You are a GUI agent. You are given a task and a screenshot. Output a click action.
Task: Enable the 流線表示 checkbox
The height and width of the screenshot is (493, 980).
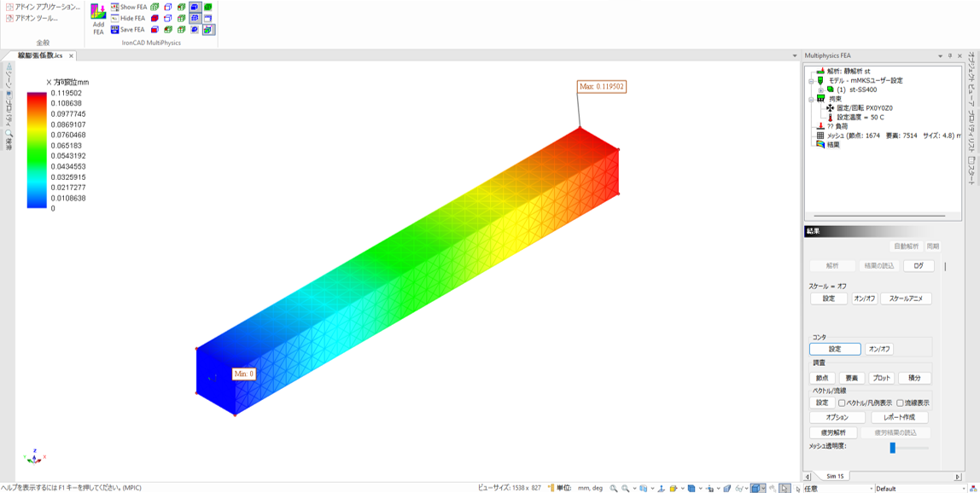tap(900, 403)
